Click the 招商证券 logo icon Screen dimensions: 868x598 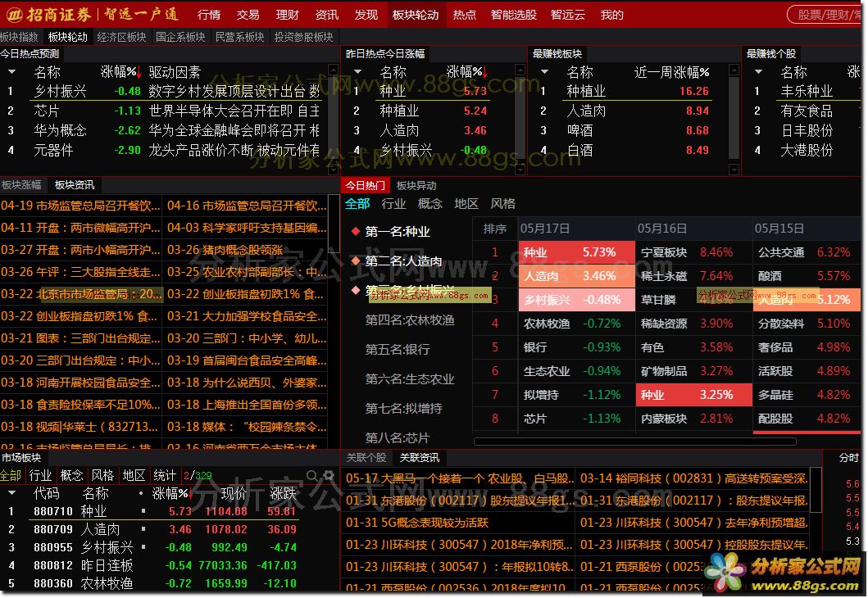(x=13, y=15)
